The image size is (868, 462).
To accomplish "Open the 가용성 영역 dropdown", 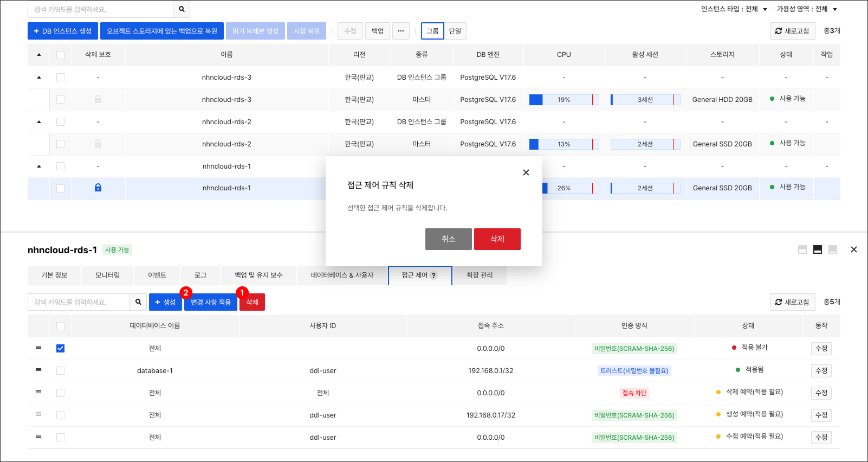I will (807, 9).
